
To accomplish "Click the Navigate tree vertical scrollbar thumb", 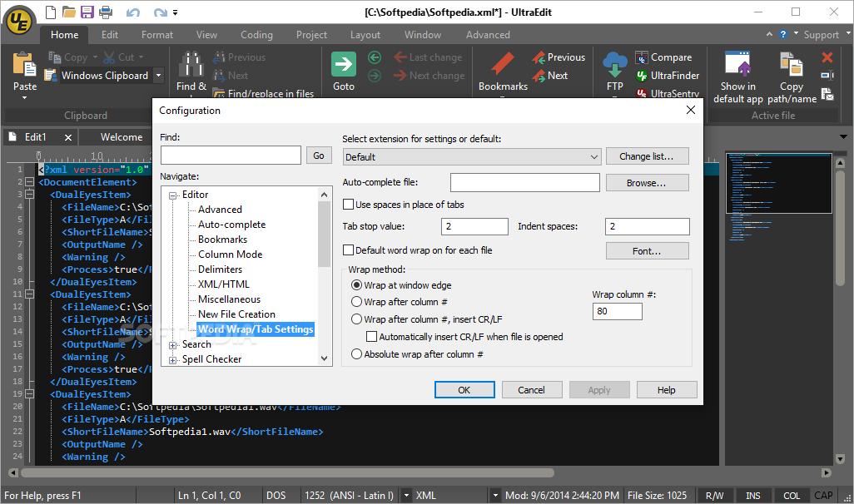I will [x=324, y=234].
